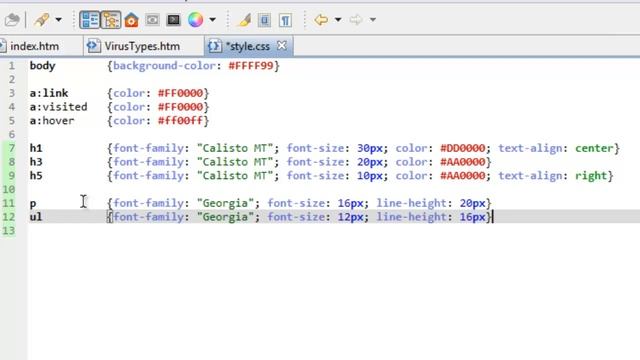The height and width of the screenshot is (360, 640).
Task: Click "Georgia" in the p rule
Action: pyautogui.click(x=225, y=203)
